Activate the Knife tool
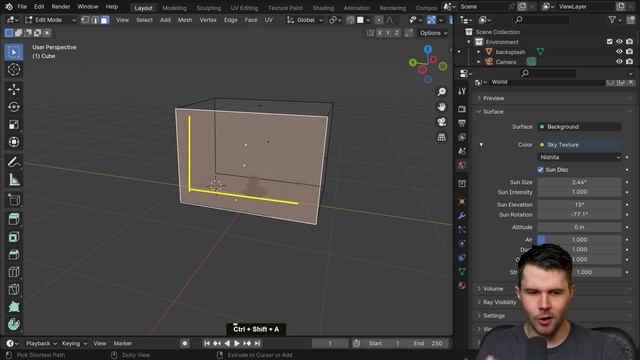Image resolution: width=640 pixels, height=360 pixels. pyautogui.click(x=13, y=289)
